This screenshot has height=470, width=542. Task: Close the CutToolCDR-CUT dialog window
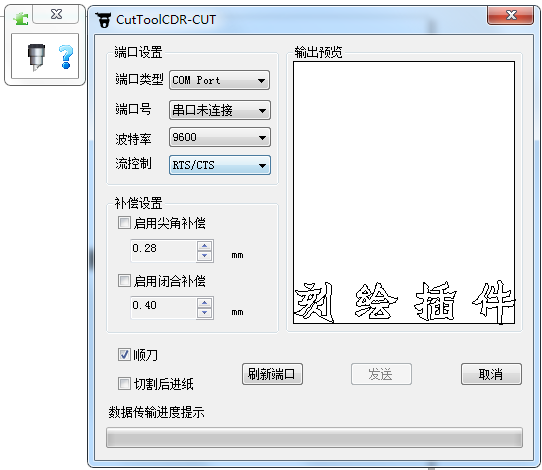point(510,15)
